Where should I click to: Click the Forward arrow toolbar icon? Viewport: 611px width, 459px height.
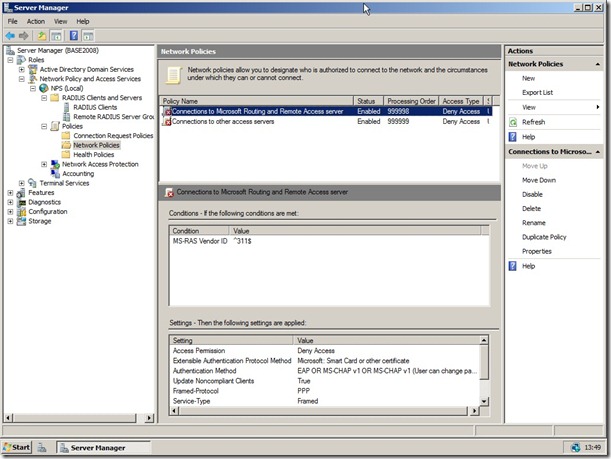[x=24, y=36]
